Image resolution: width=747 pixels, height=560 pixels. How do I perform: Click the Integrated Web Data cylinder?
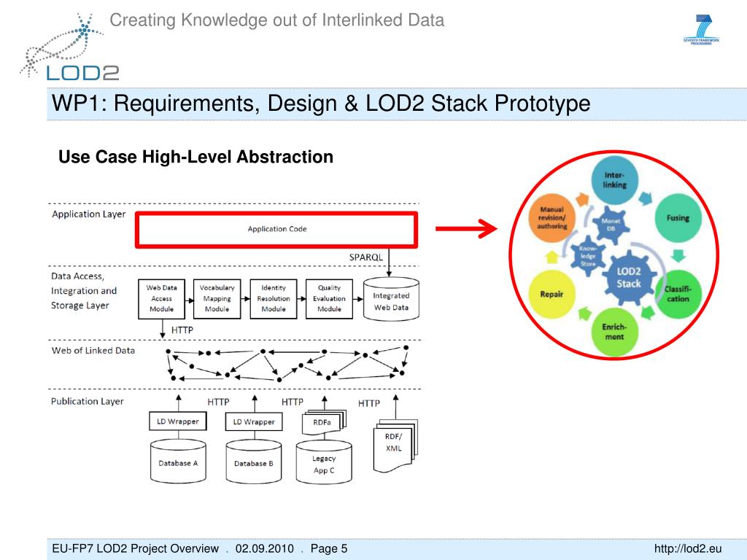point(391,299)
